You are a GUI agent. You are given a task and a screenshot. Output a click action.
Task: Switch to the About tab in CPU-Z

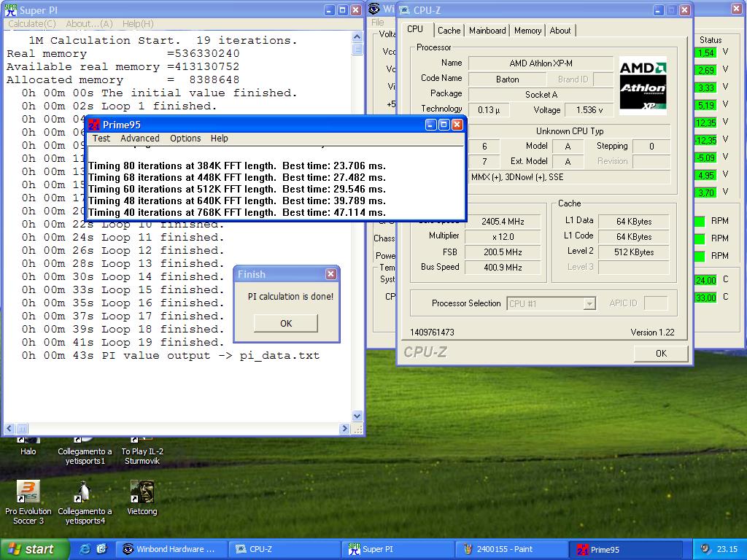click(x=560, y=31)
